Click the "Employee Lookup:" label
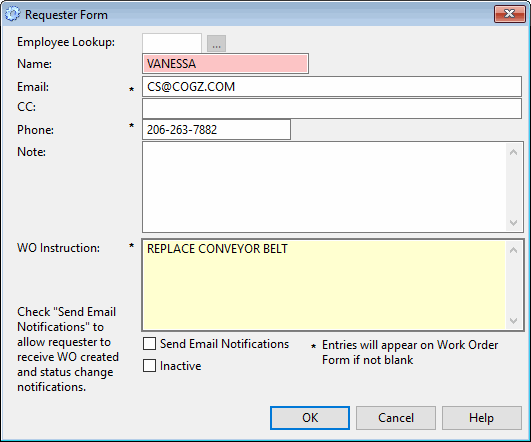This screenshot has width=531, height=442. click(66, 42)
